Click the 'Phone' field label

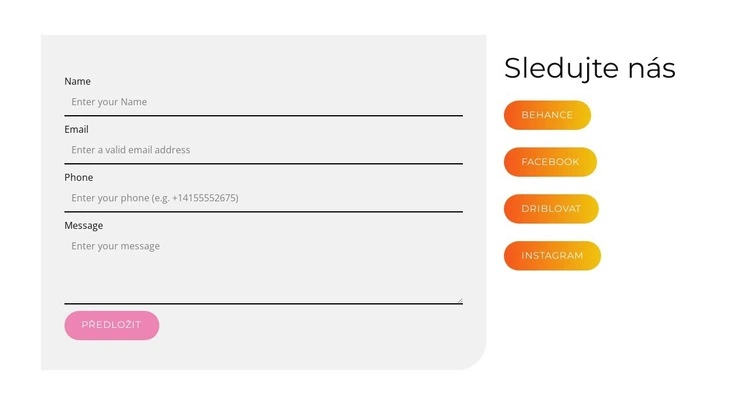coord(79,177)
